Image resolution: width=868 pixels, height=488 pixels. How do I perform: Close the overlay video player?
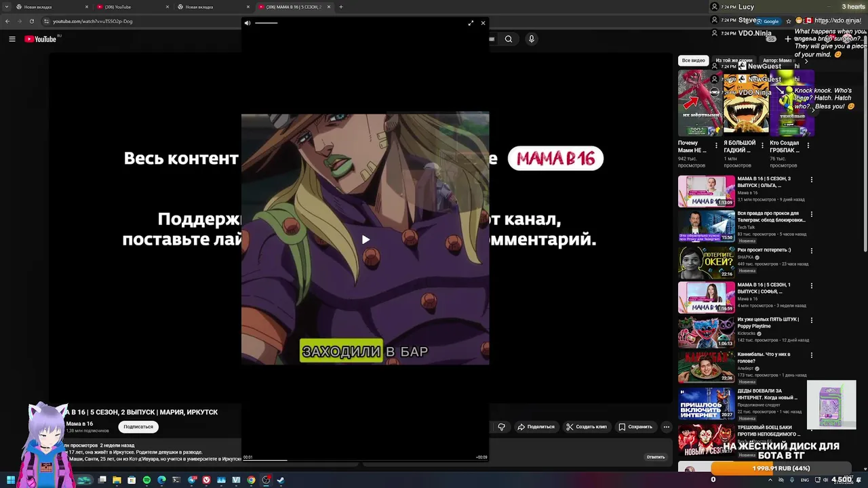[x=483, y=23]
